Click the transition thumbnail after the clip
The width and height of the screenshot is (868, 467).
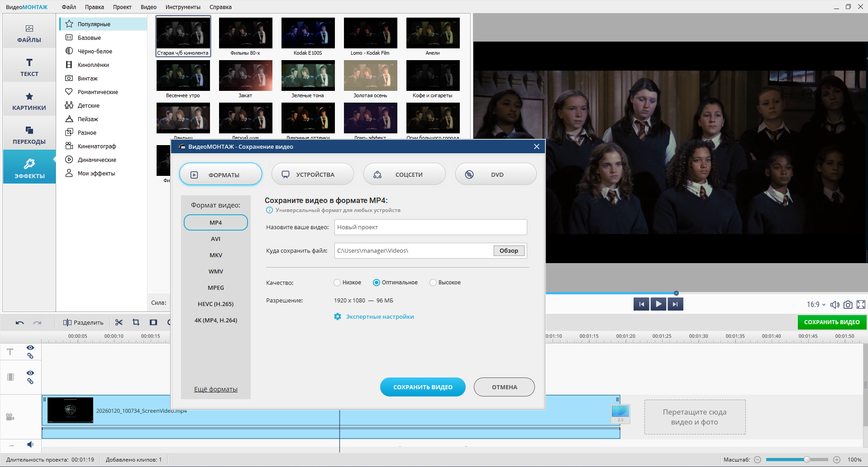tap(620, 414)
